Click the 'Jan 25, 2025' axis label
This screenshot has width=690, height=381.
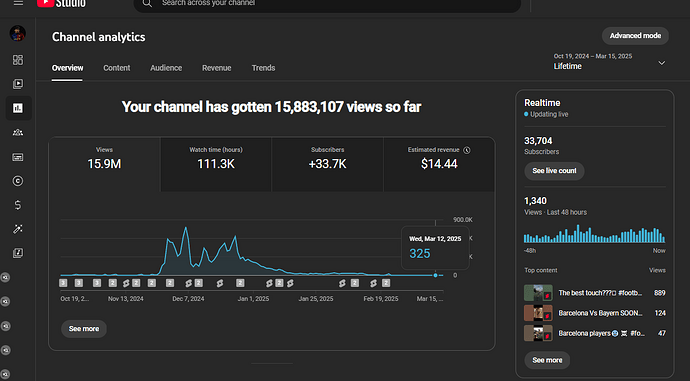click(316, 299)
